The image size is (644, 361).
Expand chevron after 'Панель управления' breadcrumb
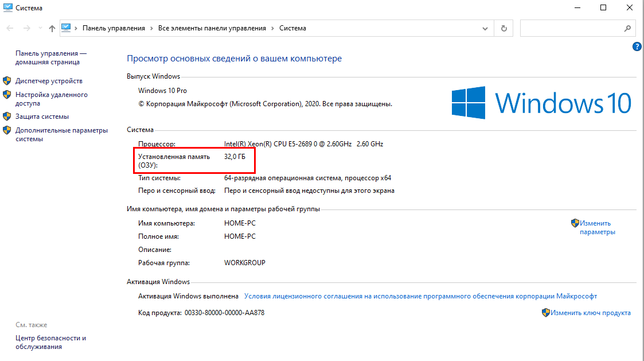pyautogui.click(x=151, y=28)
